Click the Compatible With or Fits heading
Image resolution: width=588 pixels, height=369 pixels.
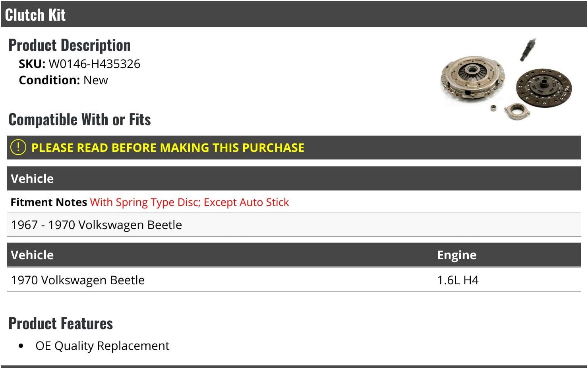pyautogui.click(x=79, y=119)
